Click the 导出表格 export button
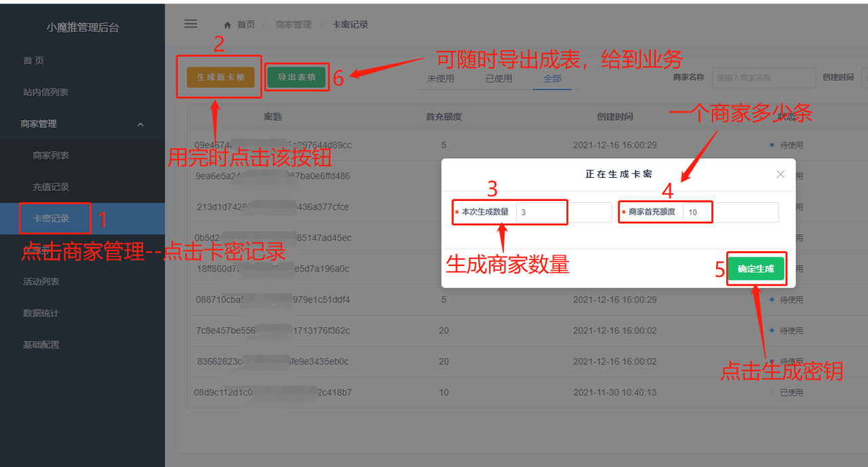The width and height of the screenshot is (868, 467). [x=296, y=77]
